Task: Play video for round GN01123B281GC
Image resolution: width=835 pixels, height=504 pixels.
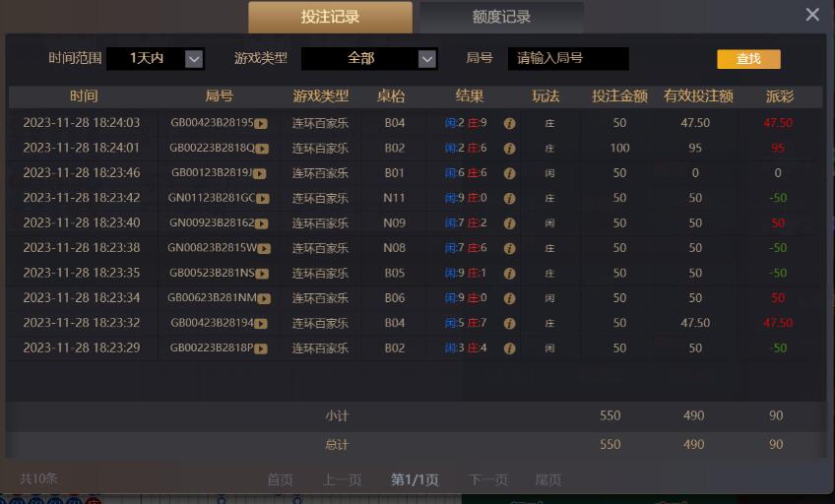Action: point(263,199)
